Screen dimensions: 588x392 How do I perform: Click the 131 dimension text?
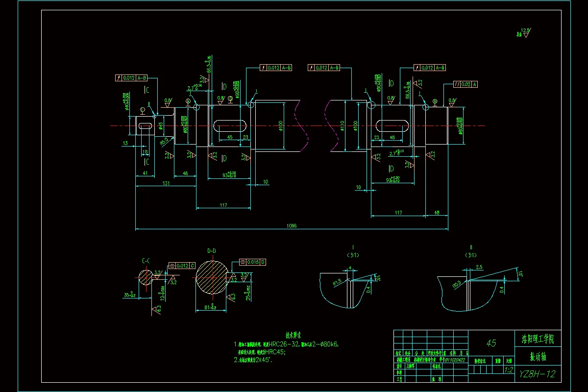point(166,183)
